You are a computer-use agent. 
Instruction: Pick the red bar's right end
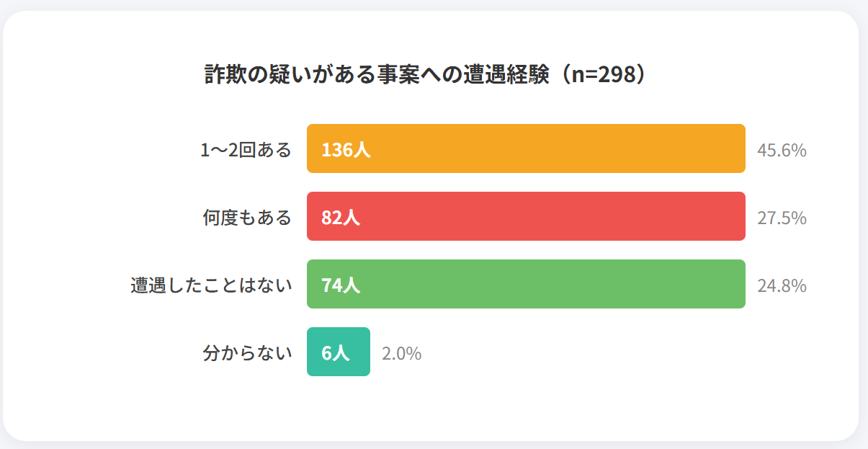[738, 216]
